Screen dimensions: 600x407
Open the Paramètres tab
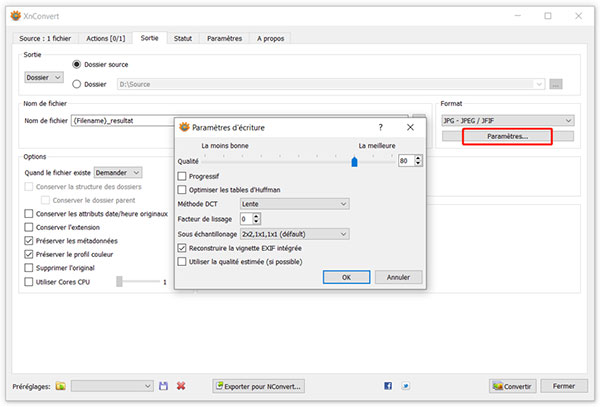click(x=224, y=38)
